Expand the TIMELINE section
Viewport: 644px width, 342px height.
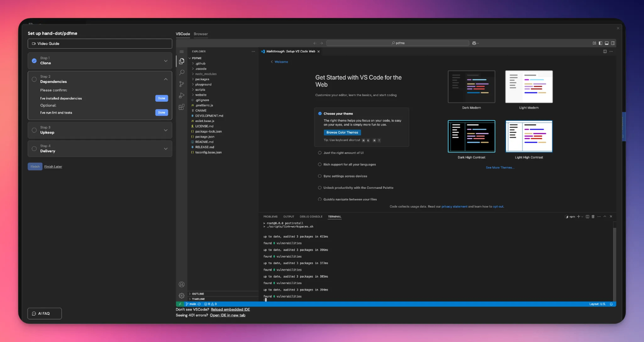pyautogui.click(x=223, y=299)
